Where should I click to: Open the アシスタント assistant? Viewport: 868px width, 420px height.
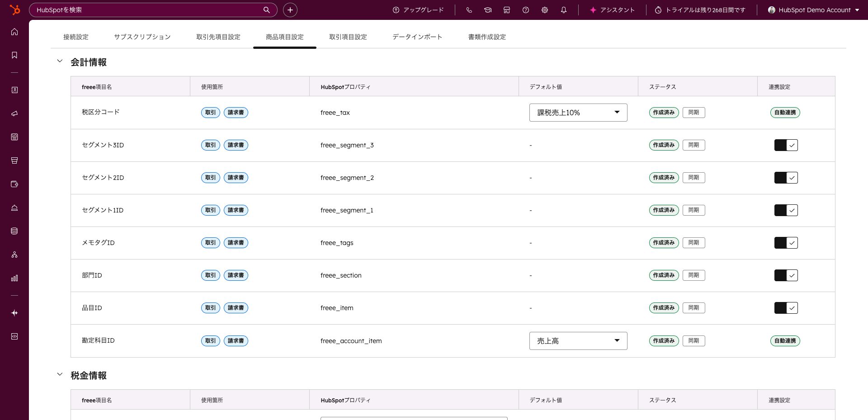point(613,10)
